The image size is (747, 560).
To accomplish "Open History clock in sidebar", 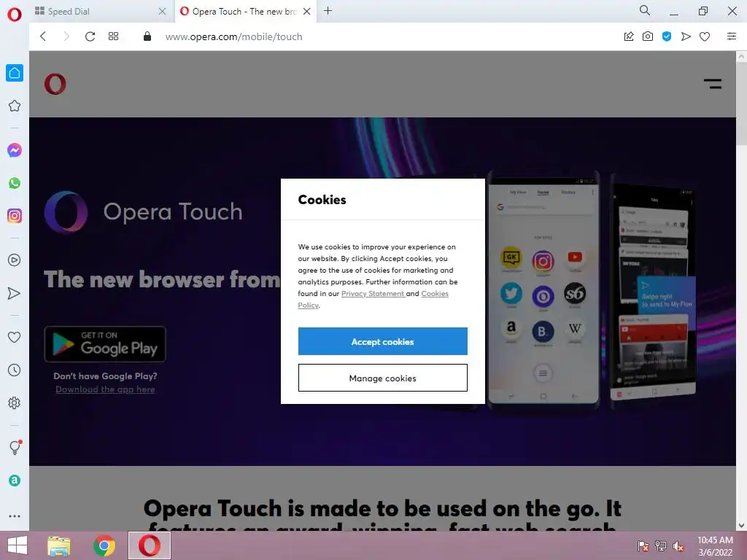I will point(15,370).
